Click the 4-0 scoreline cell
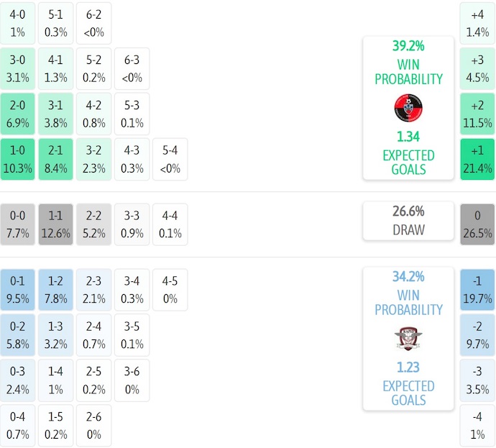This screenshot has height=448, width=496. click(18, 22)
